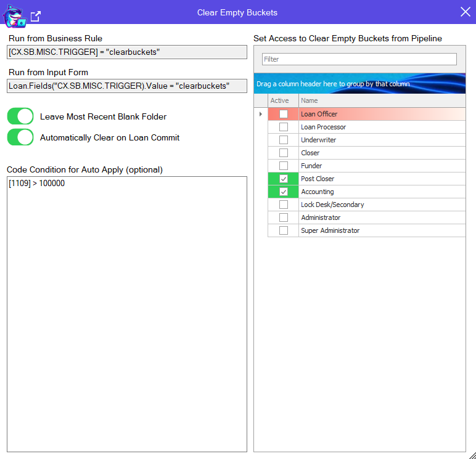Click the group-by column drop panel
The image size is (476, 459).
(359, 84)
